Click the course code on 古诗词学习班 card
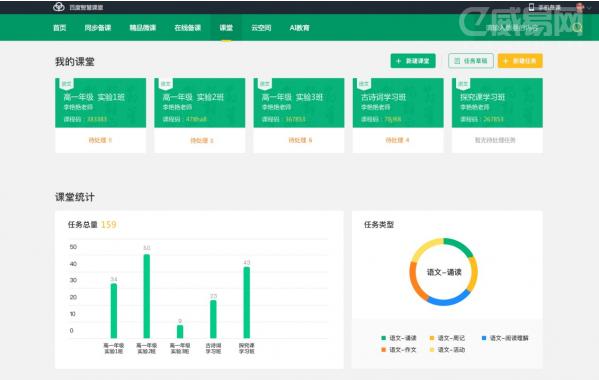The height and width of the screenshot is (380, 599). pos(393,119)
